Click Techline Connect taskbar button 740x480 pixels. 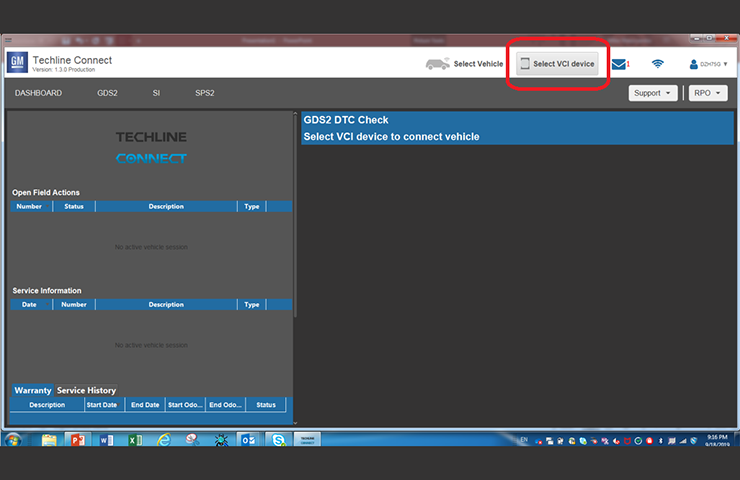(307, 439)
